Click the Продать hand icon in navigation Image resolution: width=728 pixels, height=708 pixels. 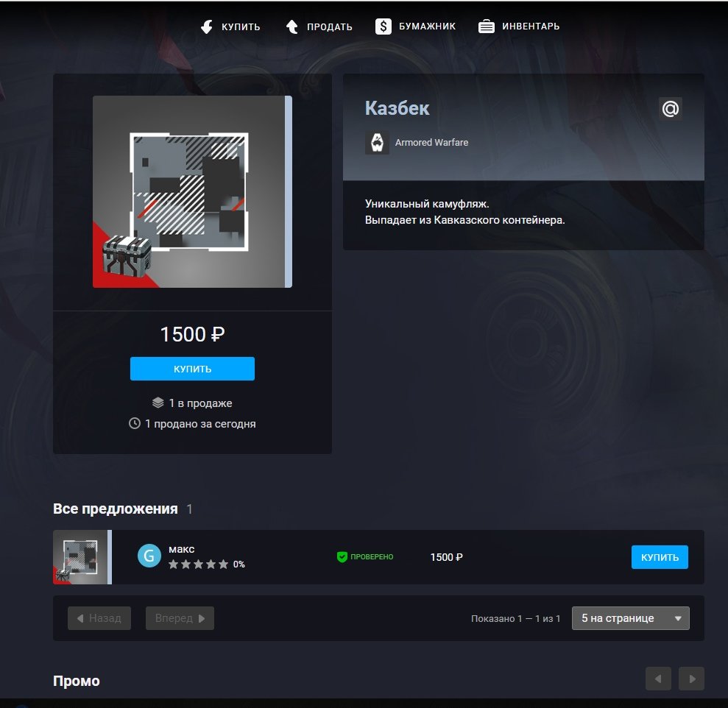(292, 26)
